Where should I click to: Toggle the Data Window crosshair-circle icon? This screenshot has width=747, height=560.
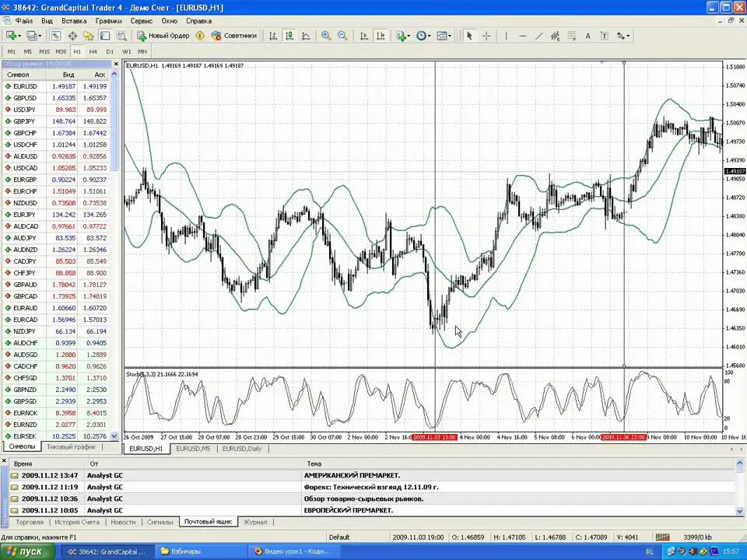(x=72, y=36)
